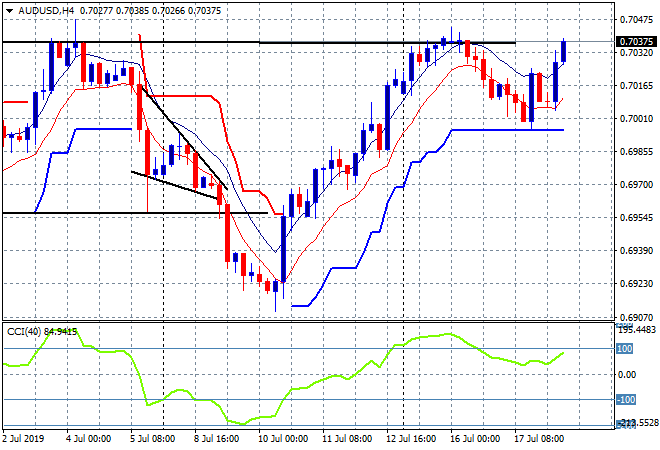660x450 pixels.
Task: Click the 17 Jul 08:00 time label
Action: click(539, 439)
